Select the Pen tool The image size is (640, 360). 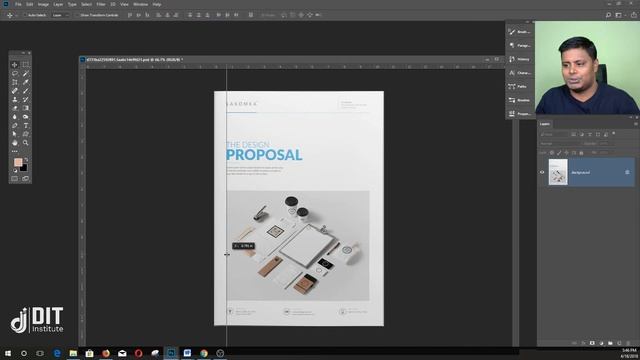15,125
